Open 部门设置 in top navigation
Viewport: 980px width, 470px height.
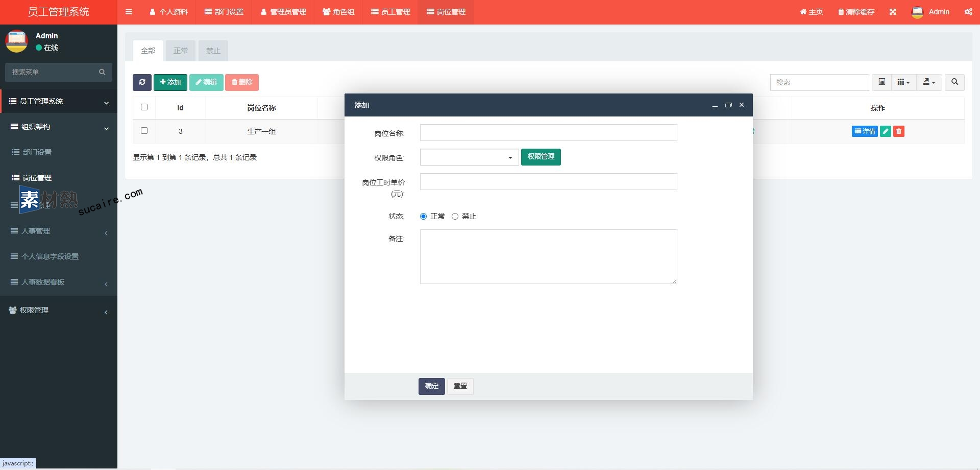[x=224, y=12]
